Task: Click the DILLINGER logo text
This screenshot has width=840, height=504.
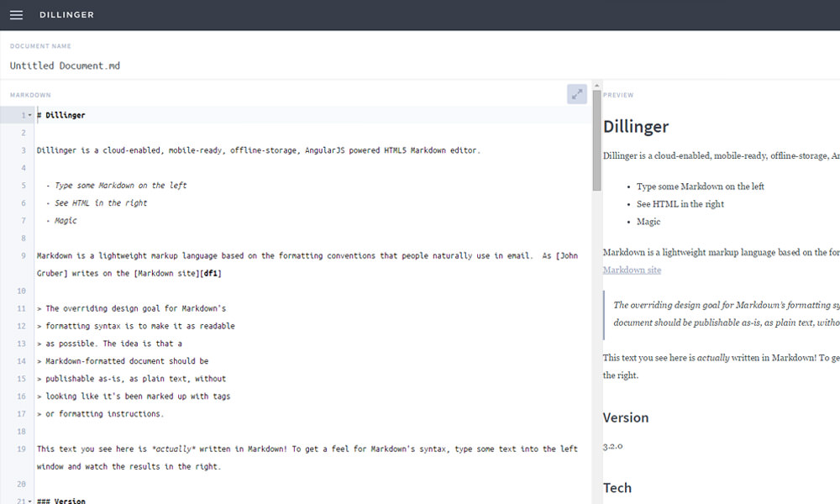Action: 66,15
